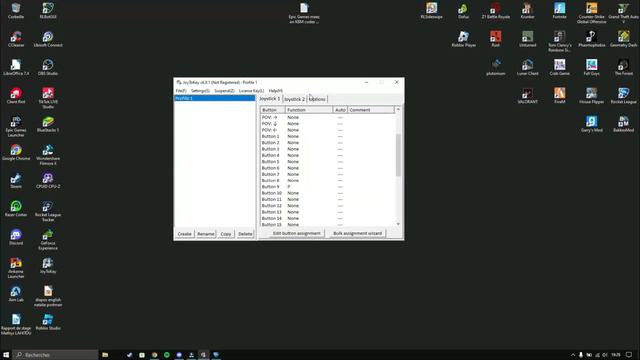Launch Ubisoft Connect from the desktop
This screenshot has height=360, width=640.
(x=48, y=39)
